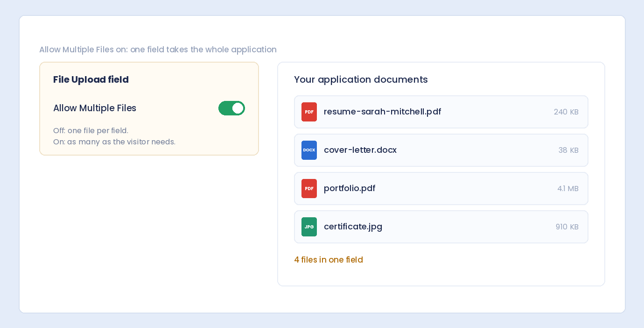
Task: Click the PDF icon for portfolio.pdf
Action: coord(309,189)
